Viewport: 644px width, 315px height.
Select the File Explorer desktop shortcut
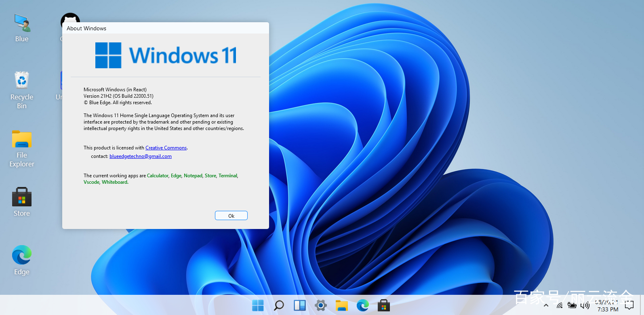[x=22, y=149]
